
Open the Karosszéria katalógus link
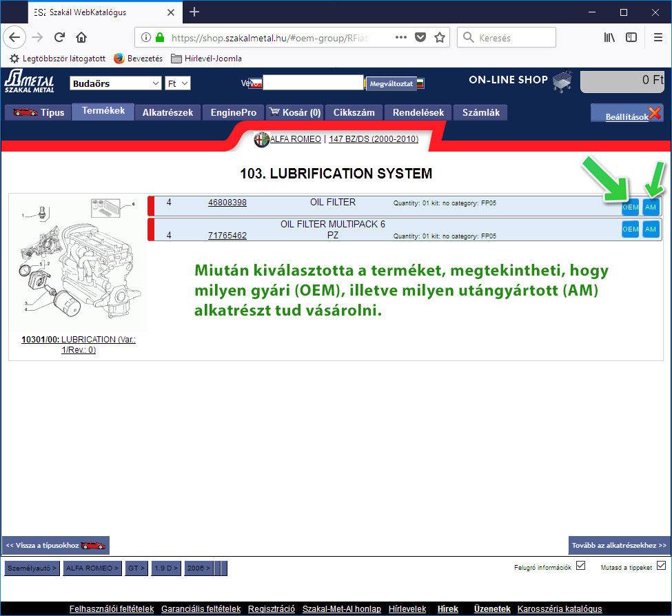(560, 608)
